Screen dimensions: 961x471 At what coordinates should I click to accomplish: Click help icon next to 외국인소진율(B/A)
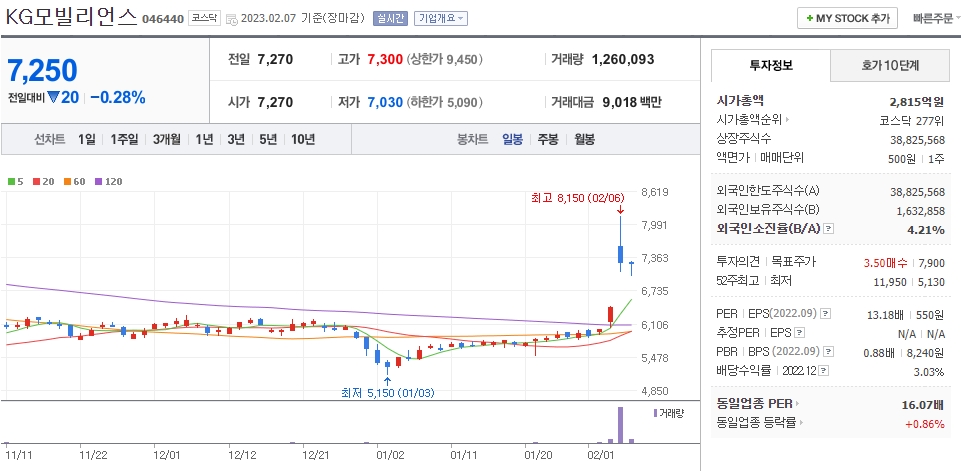click(x=829, y=229)
